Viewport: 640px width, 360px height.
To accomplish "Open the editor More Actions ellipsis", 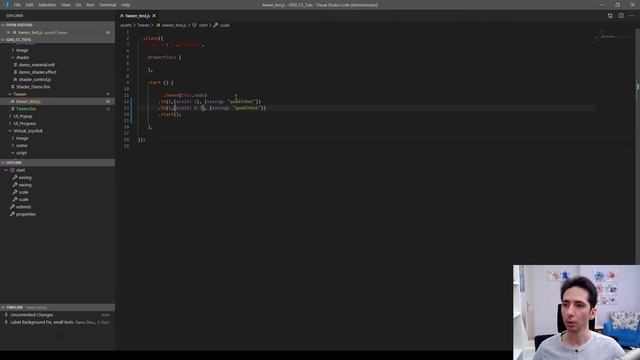I will [x=632, y=16].
